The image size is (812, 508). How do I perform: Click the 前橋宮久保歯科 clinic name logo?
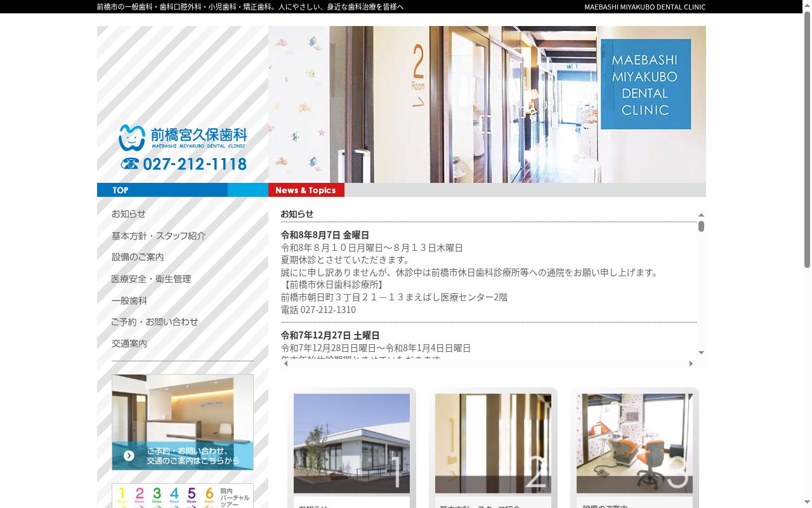[x=199, y=137]
